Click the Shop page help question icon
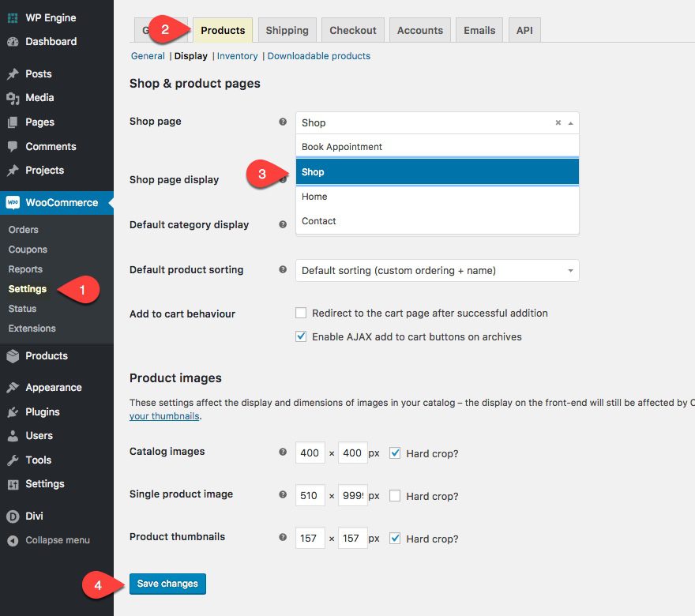Screen dimensions: 695x616 (x=283, y=122)
